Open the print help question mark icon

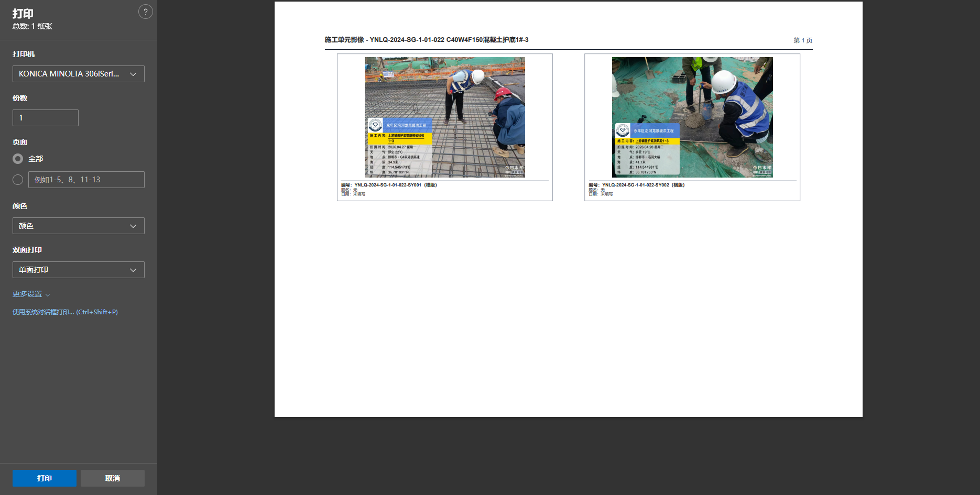click(x=146, y=12)
